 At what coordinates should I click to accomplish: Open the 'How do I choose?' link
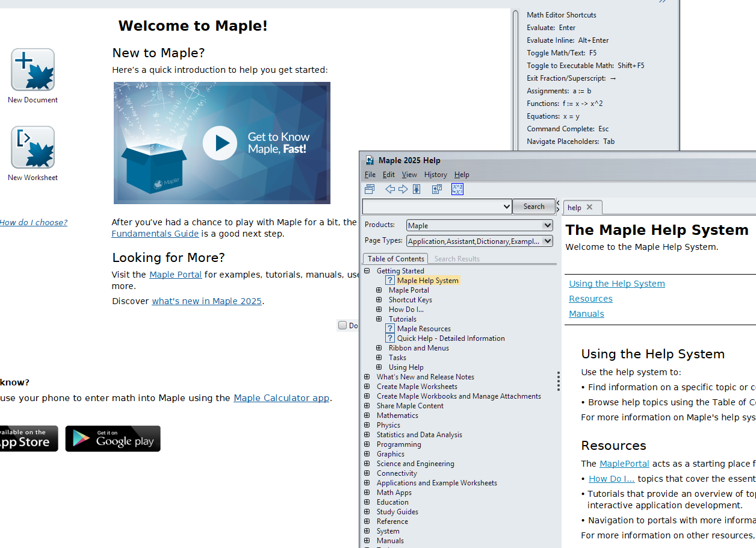34,223
